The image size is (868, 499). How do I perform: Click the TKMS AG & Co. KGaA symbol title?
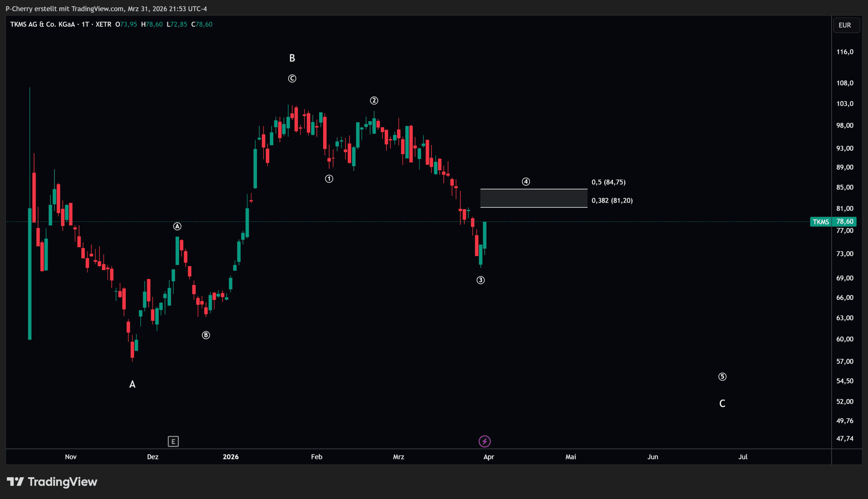pos(42,24)
